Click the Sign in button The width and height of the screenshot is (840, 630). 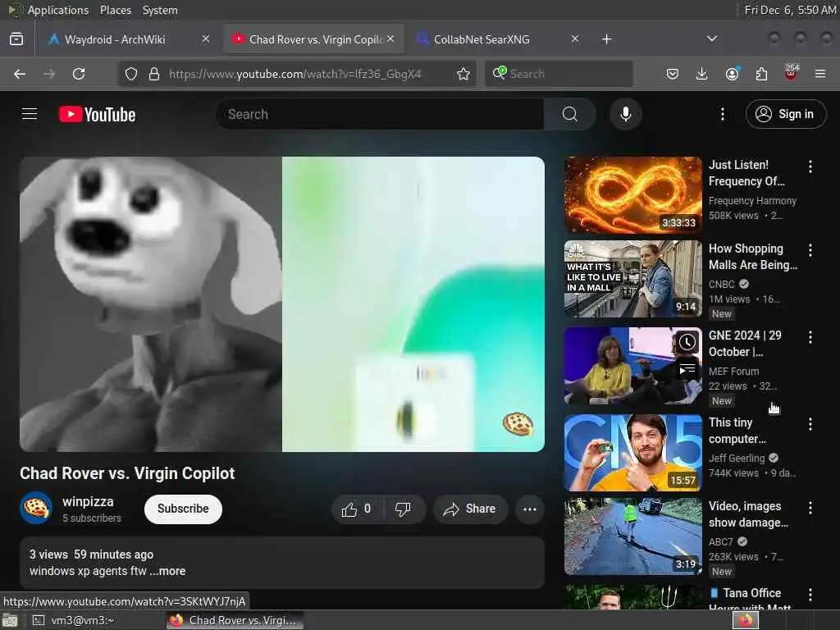point(785,114)
